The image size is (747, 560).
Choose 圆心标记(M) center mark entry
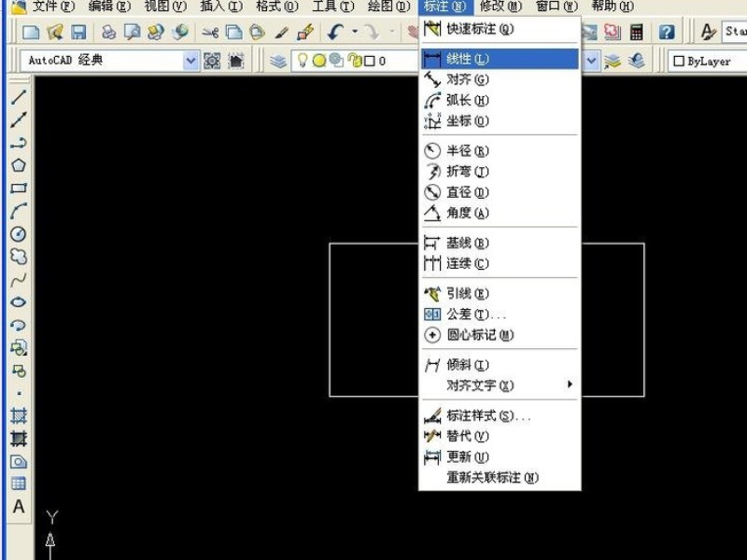click(x=500, y=335)
